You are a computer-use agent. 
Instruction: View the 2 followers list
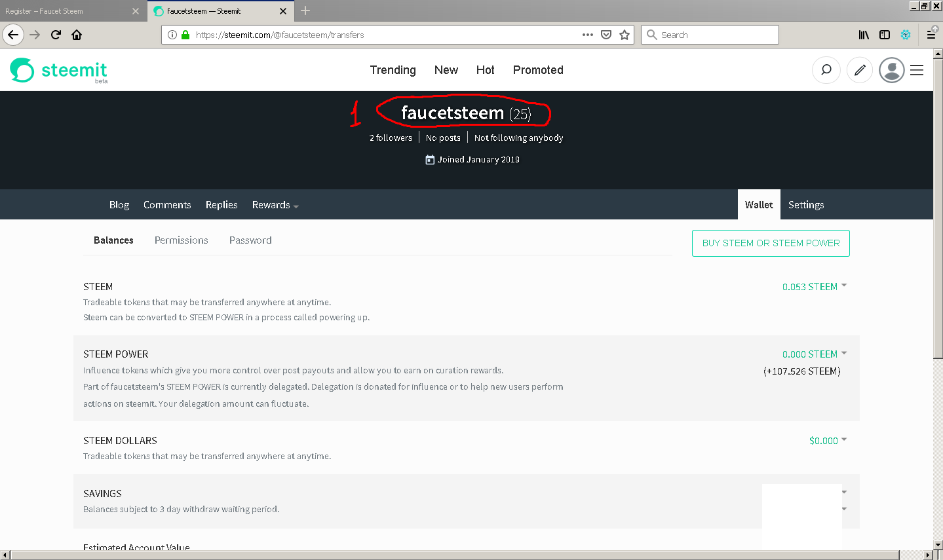click(391, 138)
